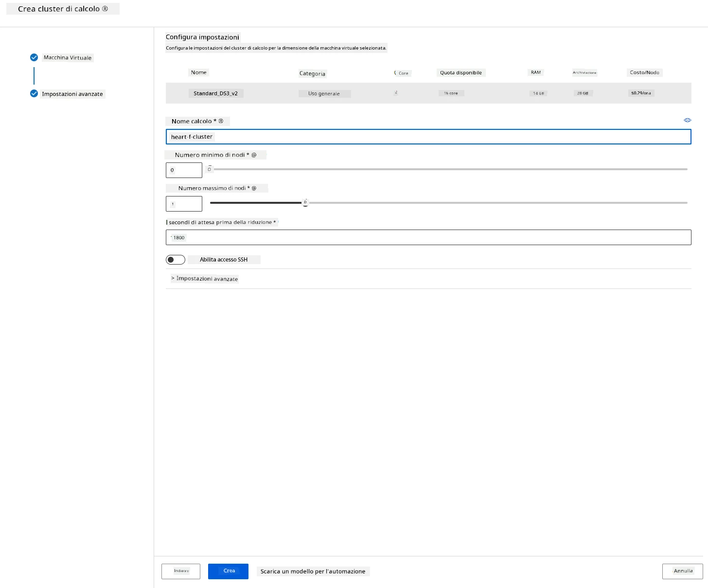Viewport: 708px width, 588px height.
Task: Click the Macchina Virtuale step checkmark icon
Action: coord(34,57)
